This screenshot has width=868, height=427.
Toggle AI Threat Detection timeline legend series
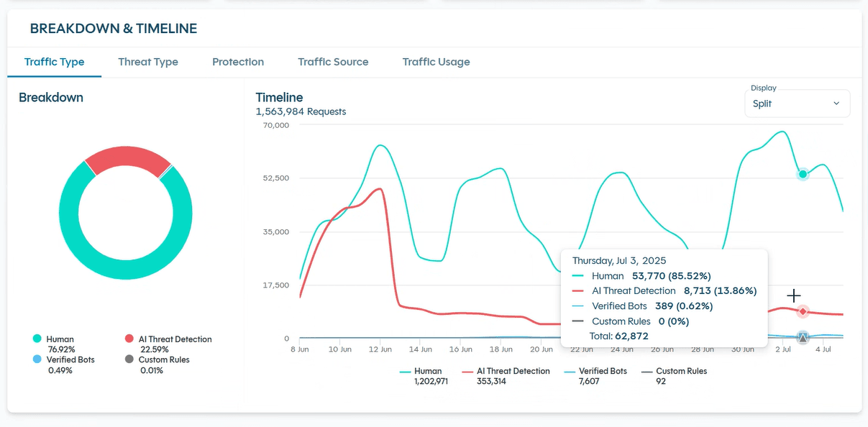pos(505,377)
